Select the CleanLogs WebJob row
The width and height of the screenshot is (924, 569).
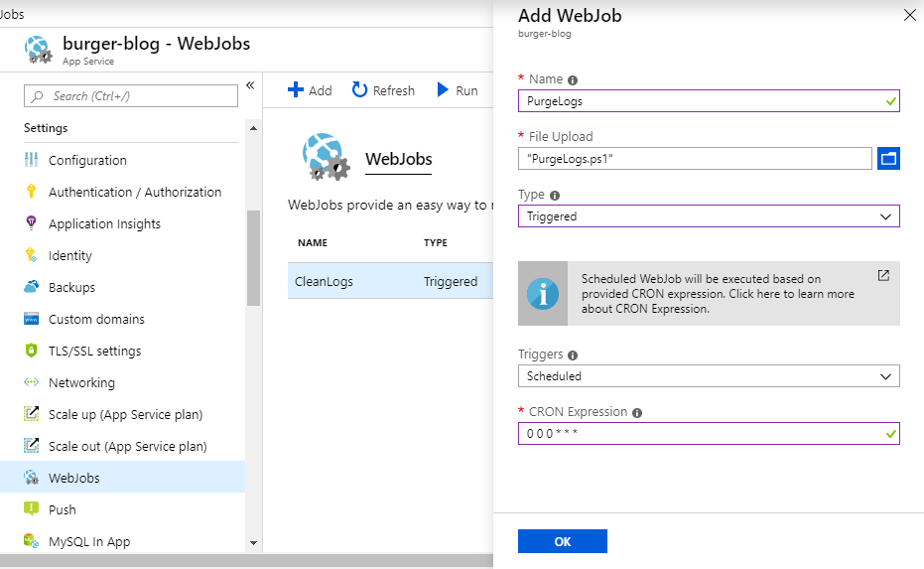390,281
